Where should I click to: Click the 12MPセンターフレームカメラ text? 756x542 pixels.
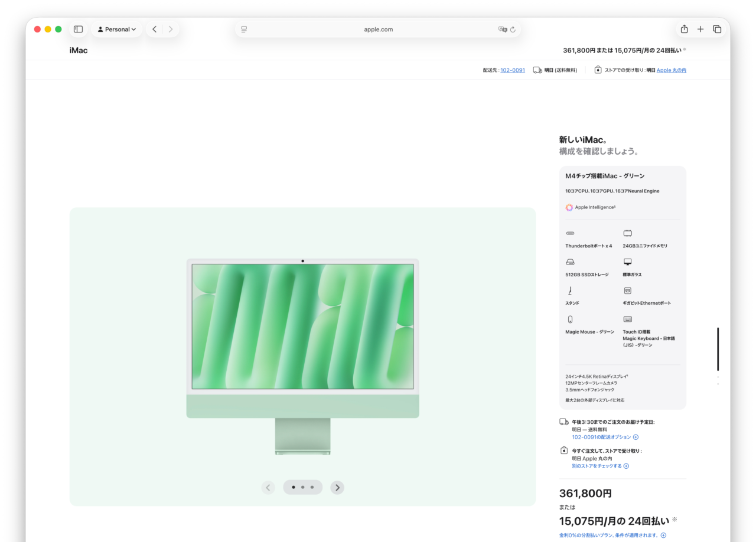click(x=591, y=383)
